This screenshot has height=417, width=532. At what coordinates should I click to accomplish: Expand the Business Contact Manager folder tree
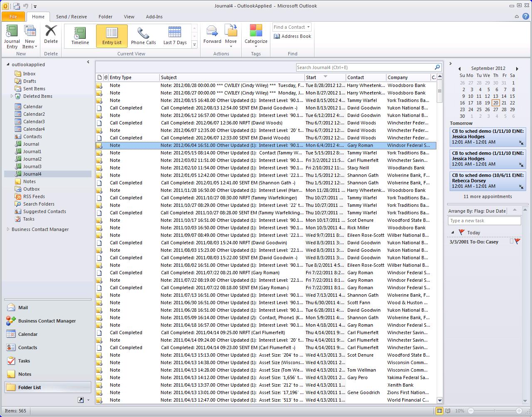pos(8,229)
